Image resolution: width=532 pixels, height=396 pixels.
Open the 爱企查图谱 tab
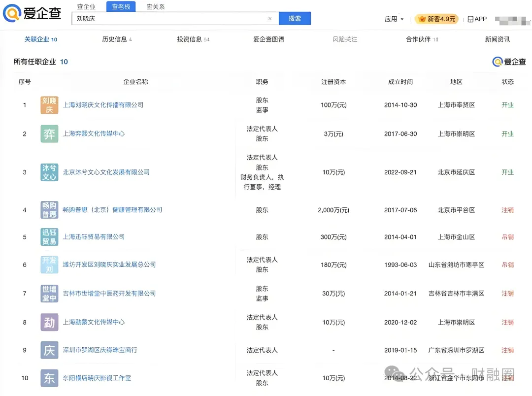(269, 39)
